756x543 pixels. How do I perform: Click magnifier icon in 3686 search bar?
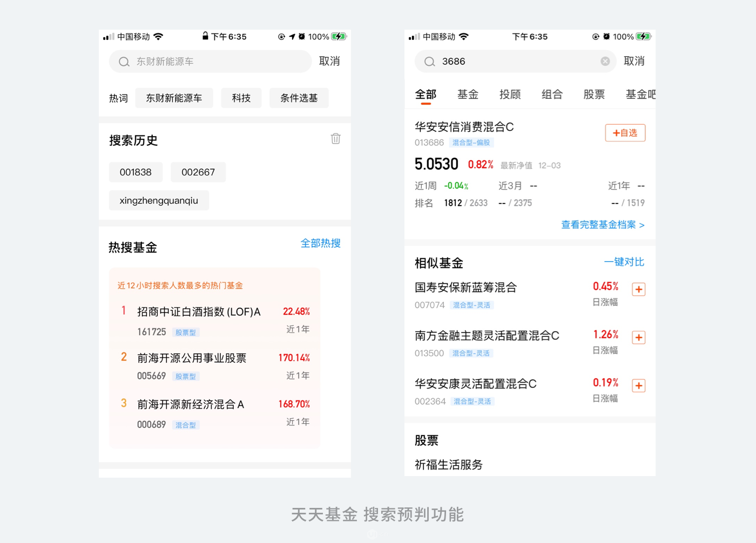coord(430,62)
